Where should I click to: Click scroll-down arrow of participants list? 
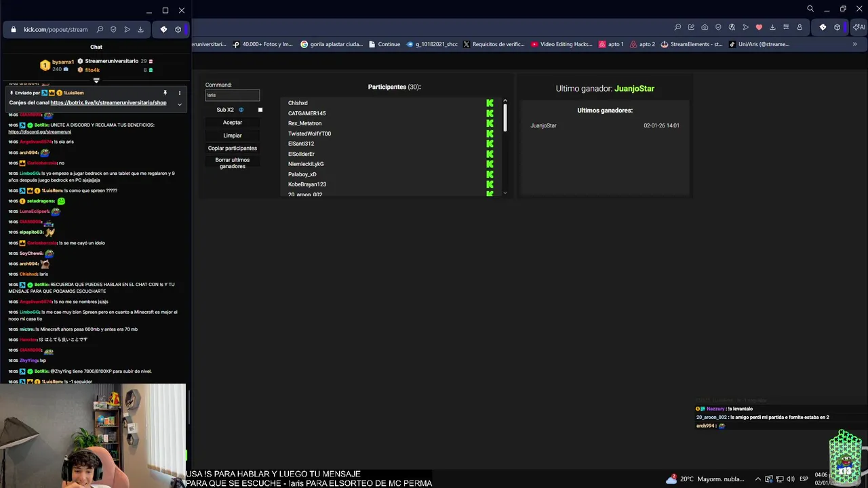[505, 193]
